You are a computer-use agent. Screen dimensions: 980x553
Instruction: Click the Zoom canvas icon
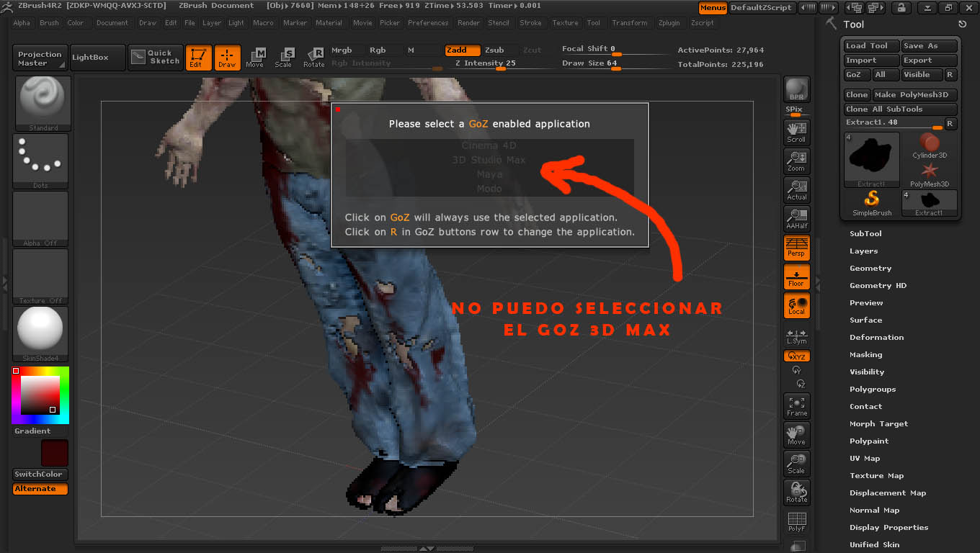point(796,161)
